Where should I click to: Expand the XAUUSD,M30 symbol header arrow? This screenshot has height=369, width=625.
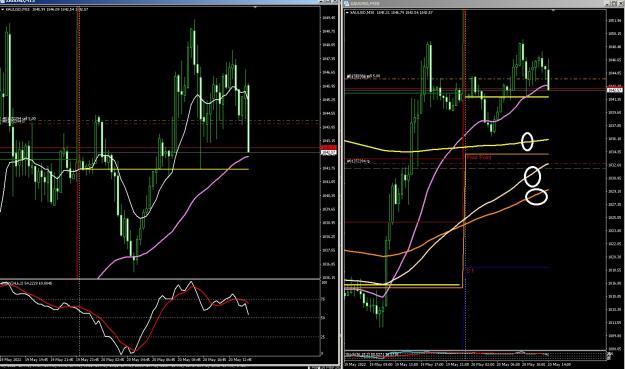pyautogui.click(x=347, y=12)
